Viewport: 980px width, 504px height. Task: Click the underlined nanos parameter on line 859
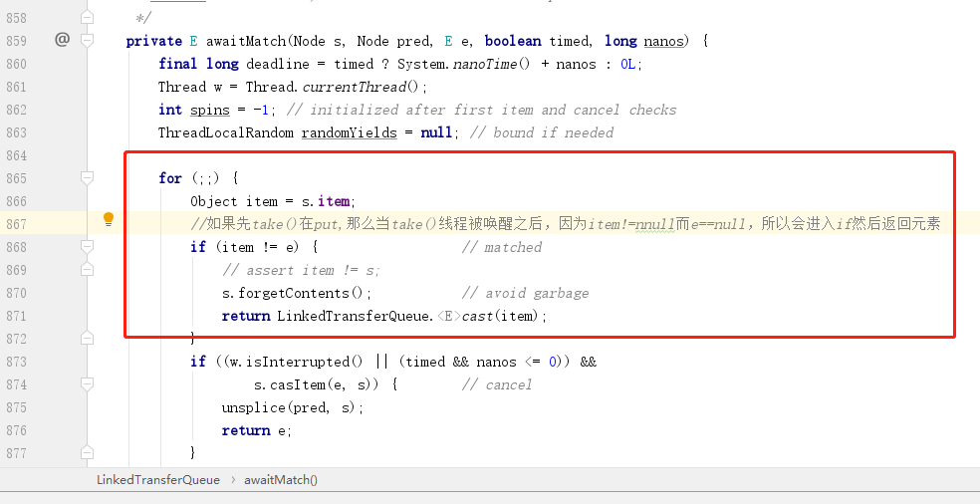663,41
